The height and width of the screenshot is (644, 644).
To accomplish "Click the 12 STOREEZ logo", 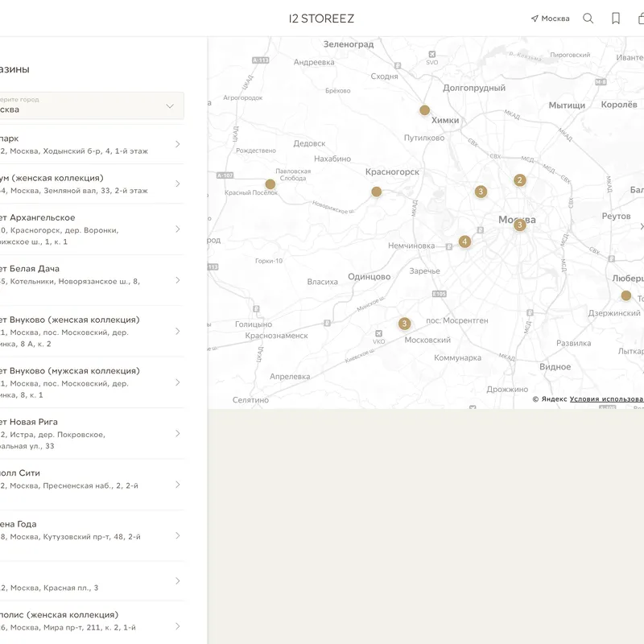I will [321, 19].
